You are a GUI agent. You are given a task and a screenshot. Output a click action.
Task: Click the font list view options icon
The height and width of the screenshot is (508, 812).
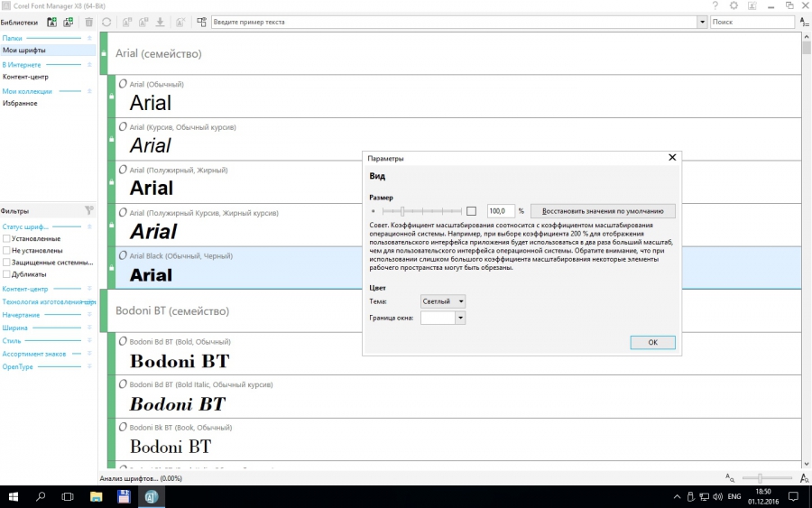[200, 22]
